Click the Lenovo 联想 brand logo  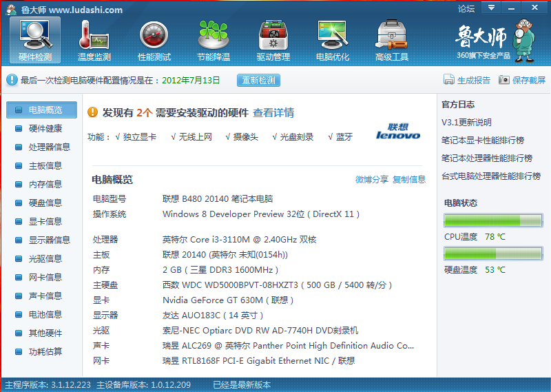pos(398,131)
